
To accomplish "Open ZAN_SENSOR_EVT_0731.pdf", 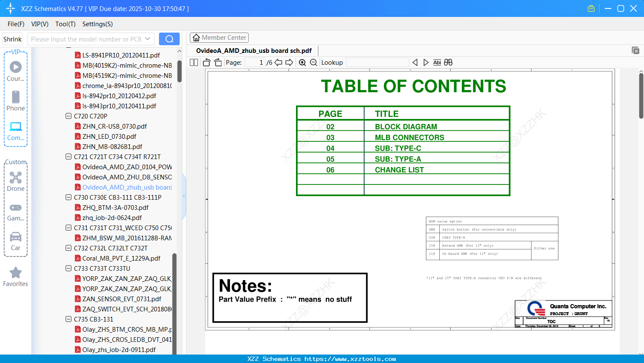I will point(122,299).
